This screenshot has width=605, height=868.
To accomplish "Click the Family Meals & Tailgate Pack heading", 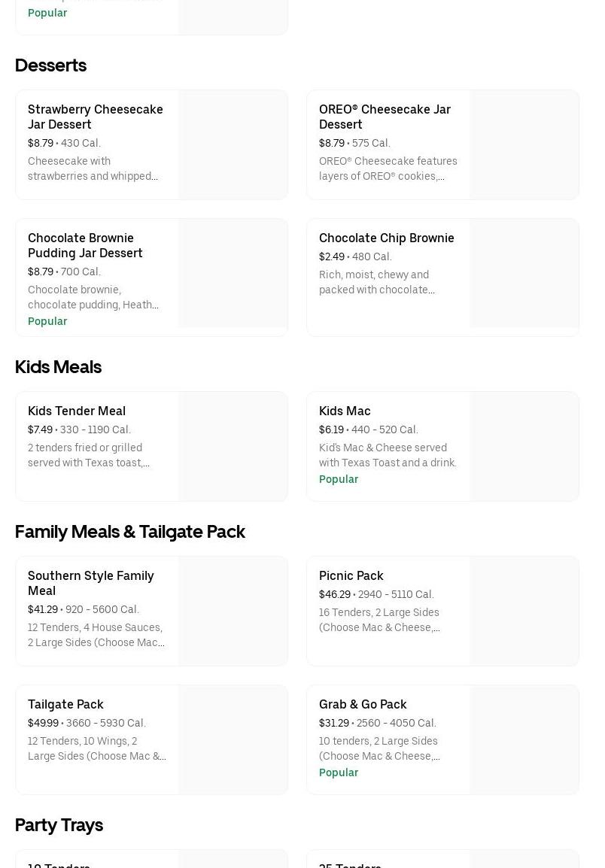I will (130, 532).
